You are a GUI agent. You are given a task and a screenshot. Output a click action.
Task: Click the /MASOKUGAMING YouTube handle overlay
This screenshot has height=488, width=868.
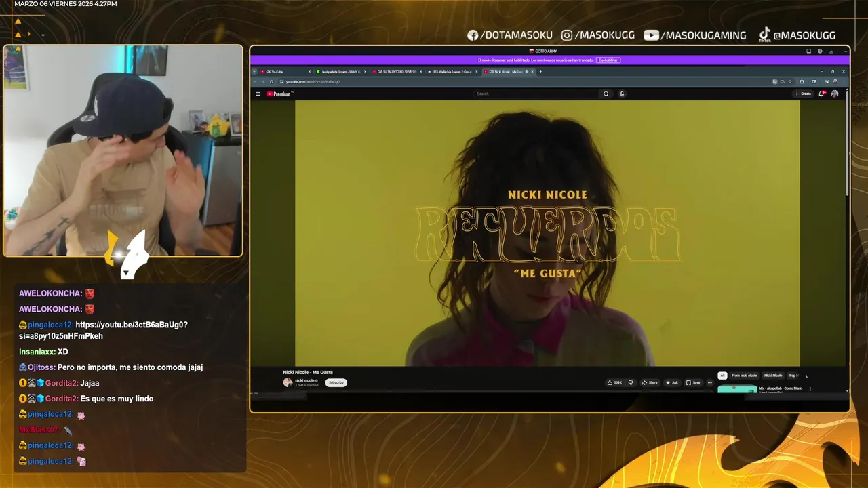point(703,35)
